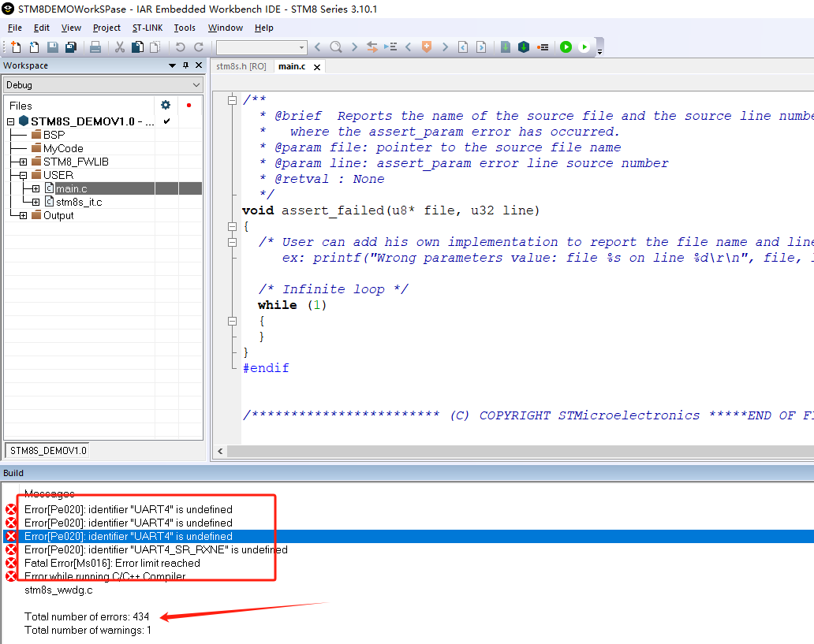Click the Undo toolbar icon
This screenshot has width=814, height=644.
coord(180,47)
